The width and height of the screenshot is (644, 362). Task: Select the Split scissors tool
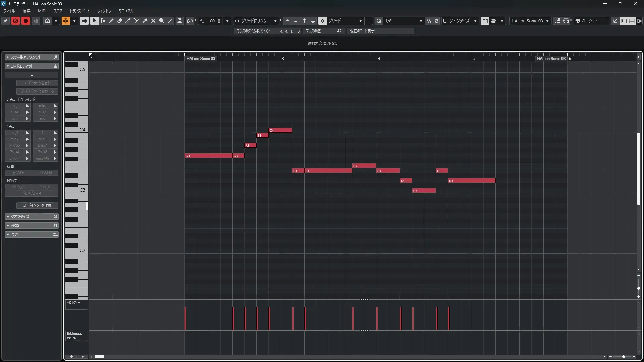(136, 21)
